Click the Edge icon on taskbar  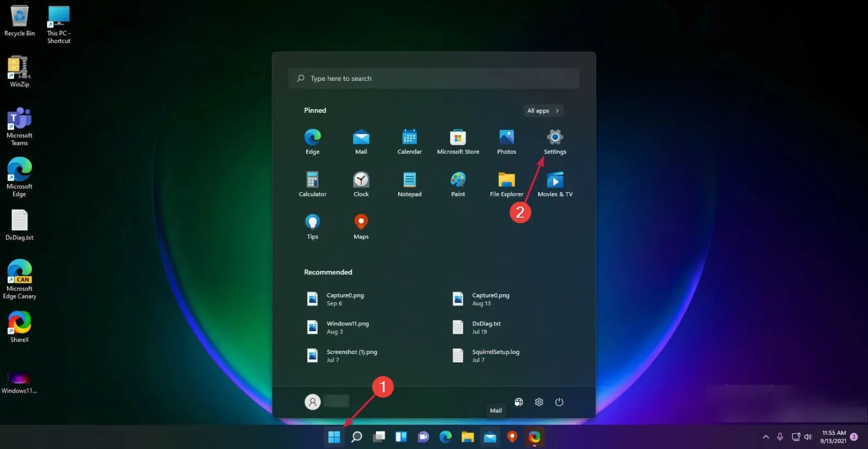point(445,437)
